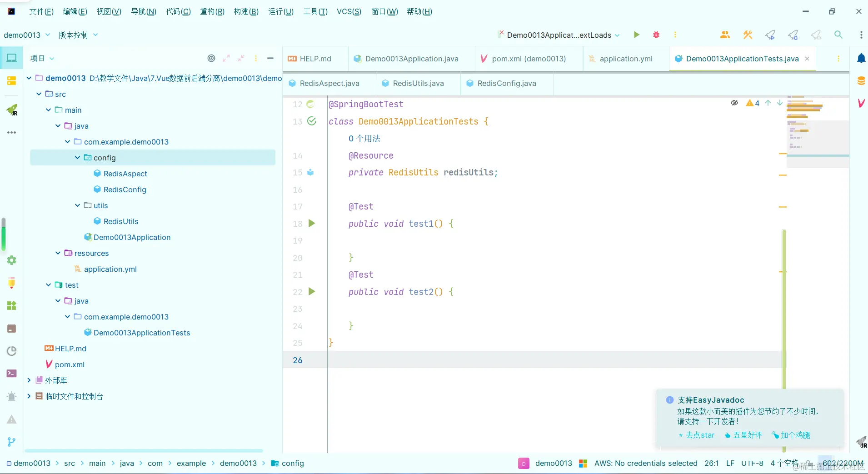Click 0 个用法 usages hint
The width and height of the screenshot is (868, 474).
(364, 139)
